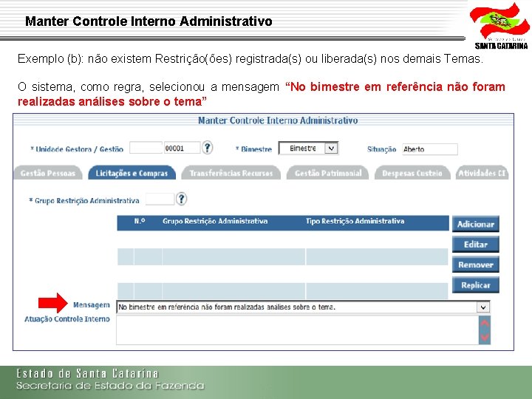
Task: Open Despesas Custeio tab
Action: 412,173
